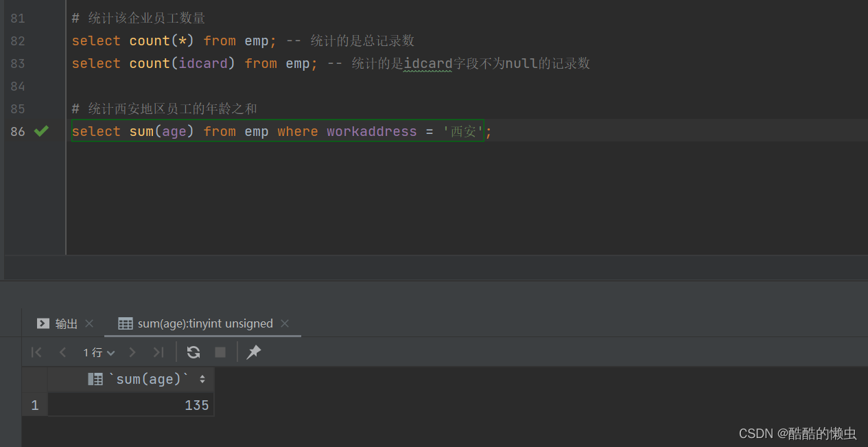Click line number 86 in the gutter
The image size is (868, 447).
point(18,132)
